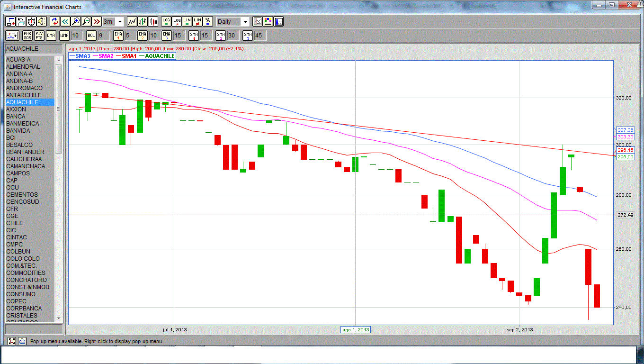644x364 pixels.
Task: Toggle the SMA 2 indicator button
Action: (221, 36)
